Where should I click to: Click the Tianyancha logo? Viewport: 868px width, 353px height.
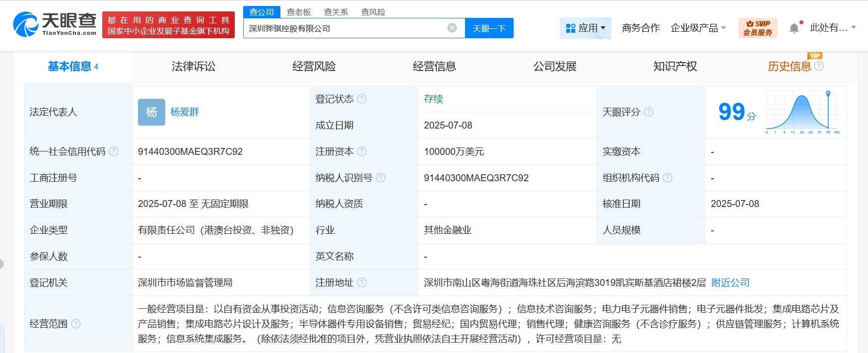[x=55, y=24]
